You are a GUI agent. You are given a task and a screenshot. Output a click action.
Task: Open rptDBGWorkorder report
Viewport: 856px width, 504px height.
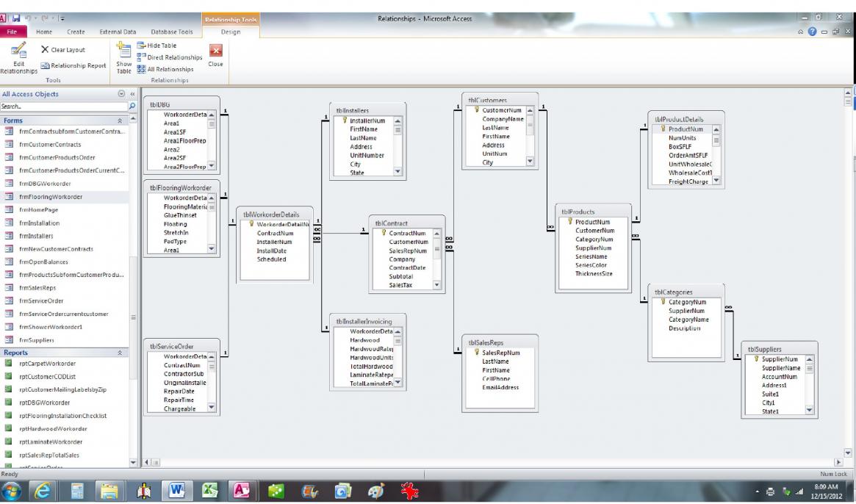click(x=44, y=403)
